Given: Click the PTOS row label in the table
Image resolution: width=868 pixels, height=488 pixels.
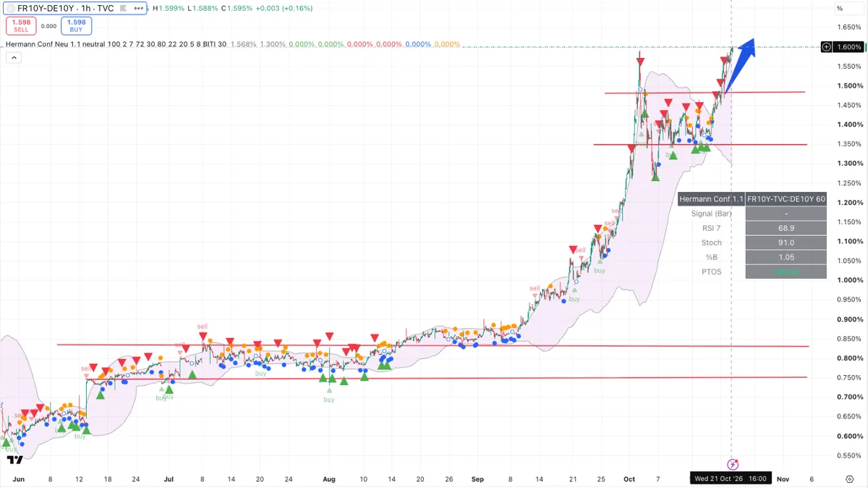Looking at the screenshot, I should point(711,272).
